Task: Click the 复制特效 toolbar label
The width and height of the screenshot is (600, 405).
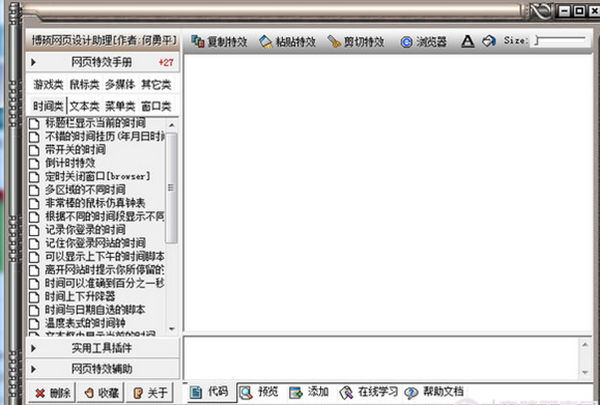Action: point(227,42)
